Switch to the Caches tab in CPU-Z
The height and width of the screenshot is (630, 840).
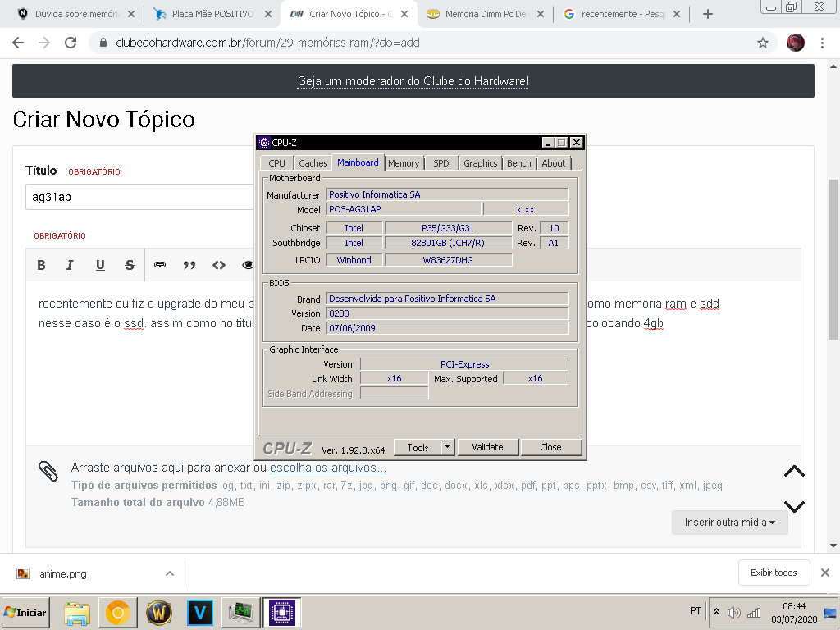click(x=313, y=163)
